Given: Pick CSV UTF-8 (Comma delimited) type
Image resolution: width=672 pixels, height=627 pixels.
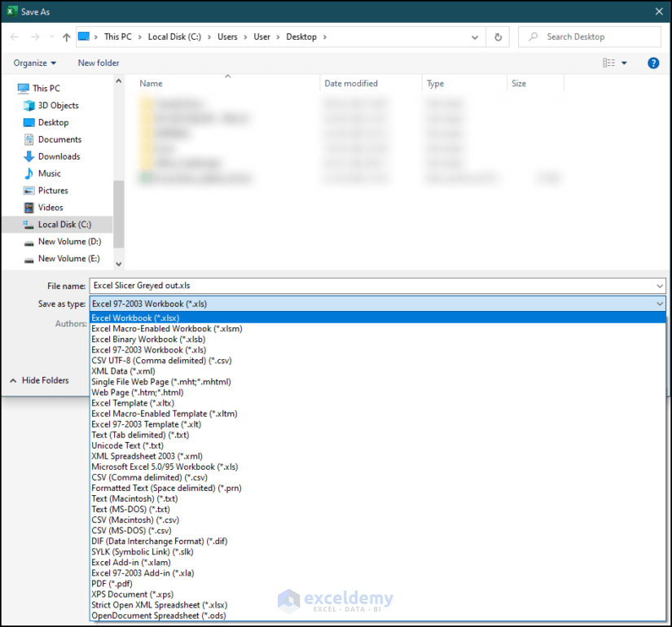Looking at the screenshot, I should click(x=378, y=361).
